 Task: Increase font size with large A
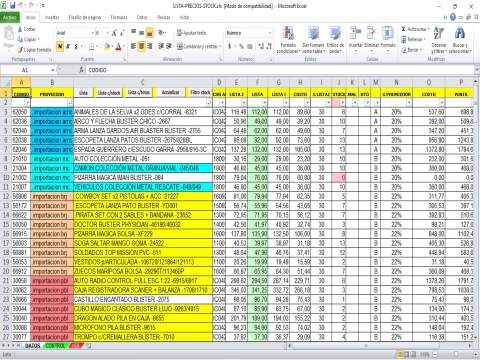114,33
